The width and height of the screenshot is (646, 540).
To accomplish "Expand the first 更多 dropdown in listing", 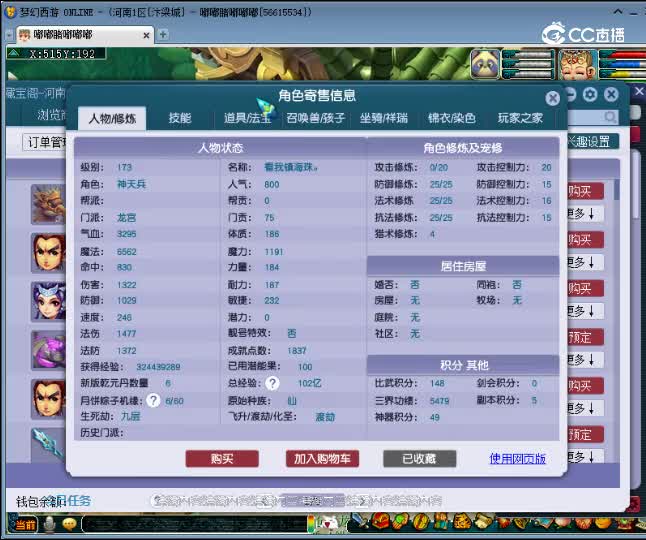I will (585, 213).
